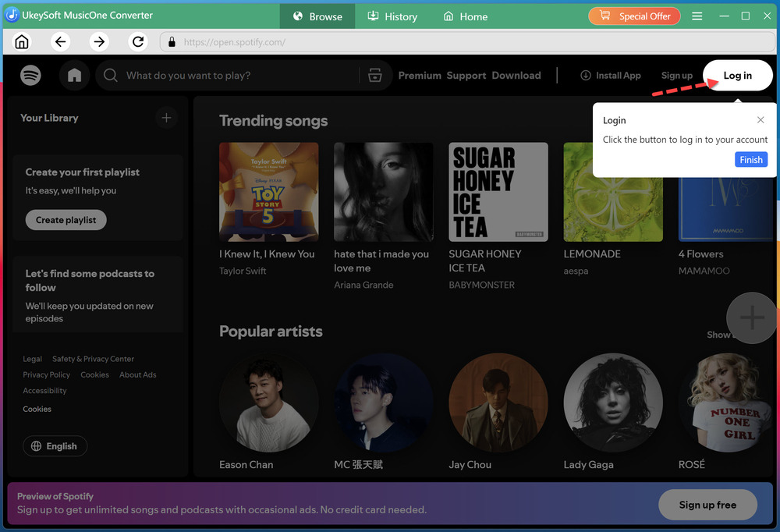The width and height of the screenshot is (780, 532).
Task: Open Eason Chan artist photo
Action: 268,403
